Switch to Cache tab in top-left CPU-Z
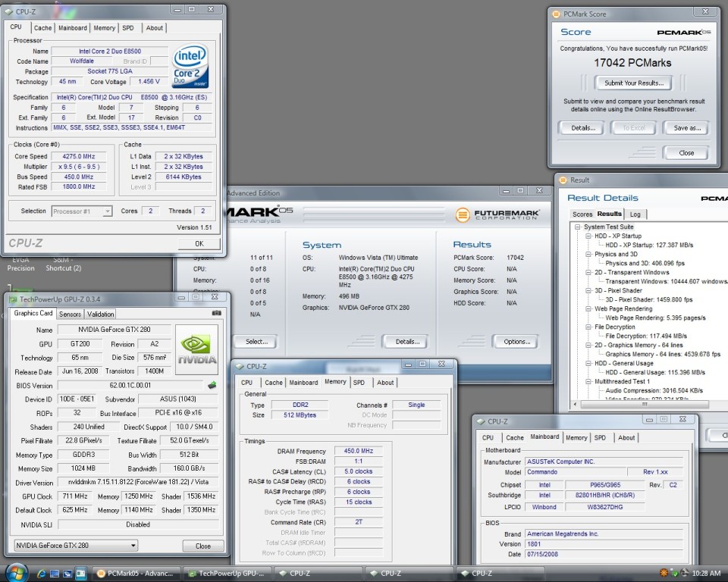 pyautogui.click(x=42, y=28)
